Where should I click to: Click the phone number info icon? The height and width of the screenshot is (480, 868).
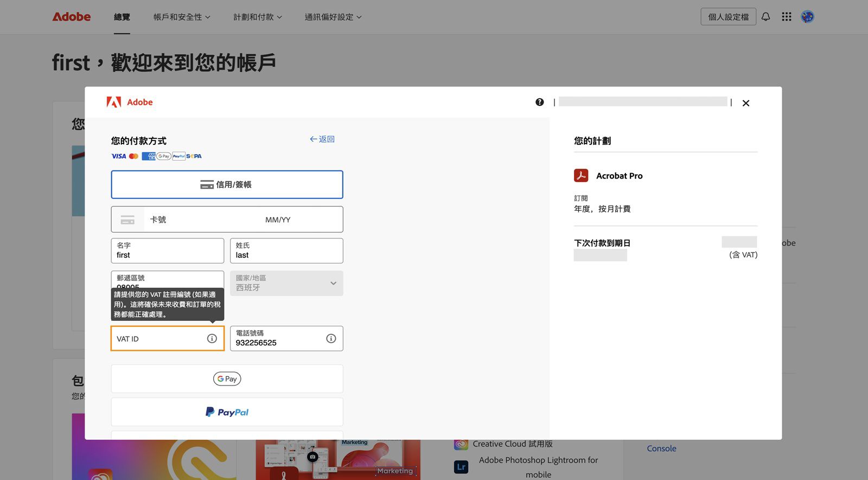tap(331, 338)
